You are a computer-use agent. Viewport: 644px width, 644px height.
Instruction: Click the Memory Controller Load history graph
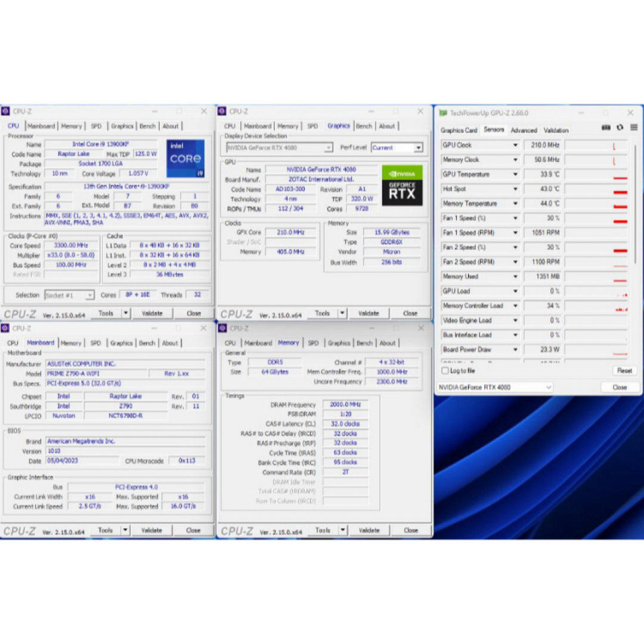point(596,306)
